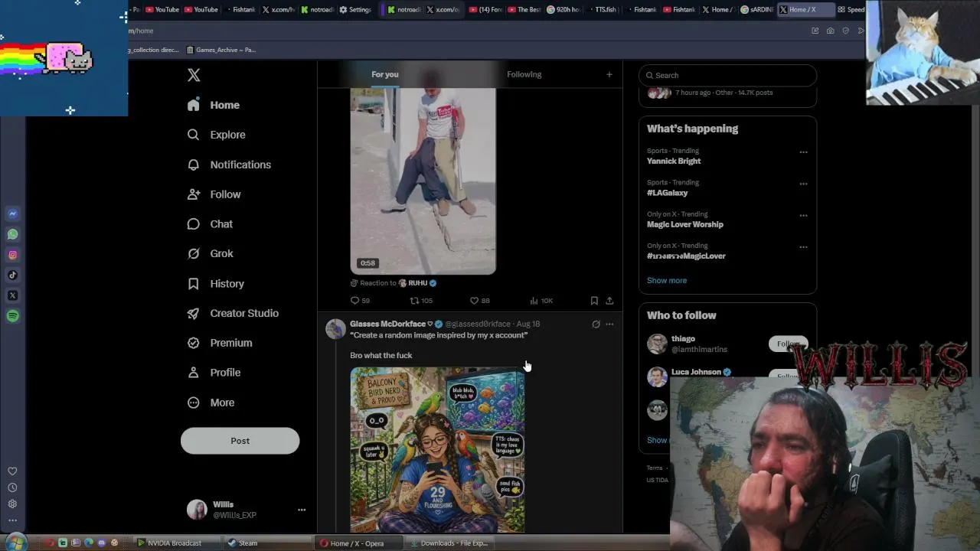Open more options for #บวงสรวงMagicLover trend

tap(803, 247)
